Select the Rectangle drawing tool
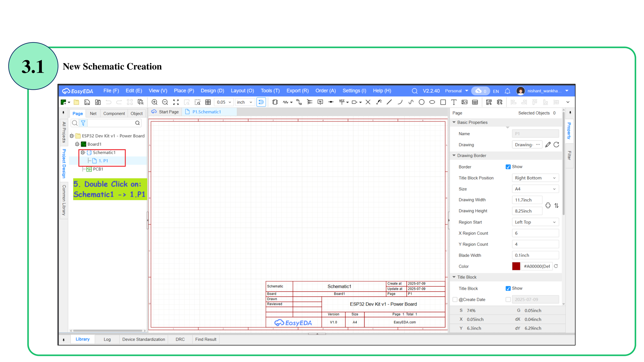Viewport: 644px width, 362px height. point(443,102)
